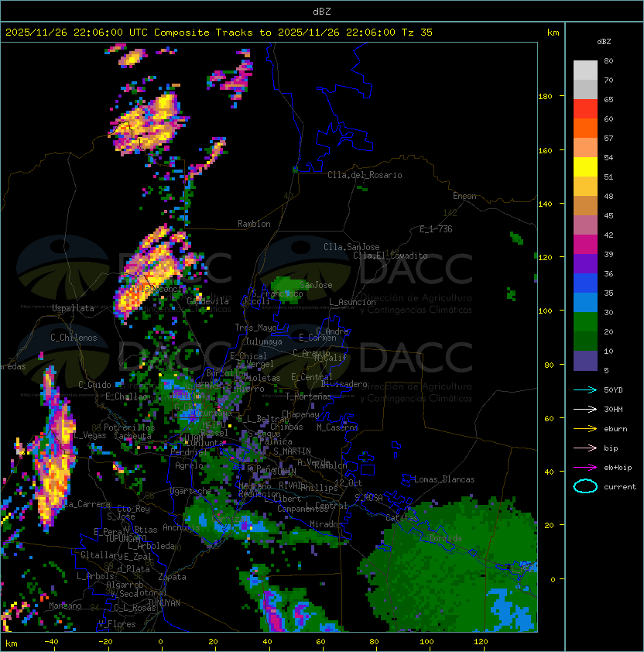Click the 'eburn' legend label
The width and height of the screenshot is (644, 652).
click(x=615, y=429)
